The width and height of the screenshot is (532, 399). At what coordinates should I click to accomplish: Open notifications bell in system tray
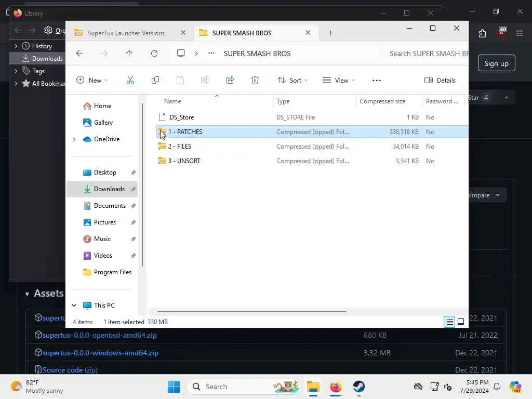coord(497,387)
